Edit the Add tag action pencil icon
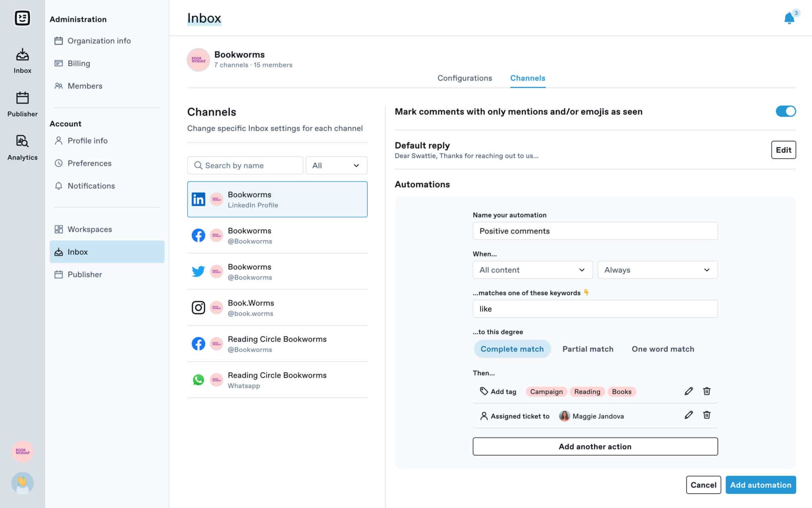 [x=689, y=391]
